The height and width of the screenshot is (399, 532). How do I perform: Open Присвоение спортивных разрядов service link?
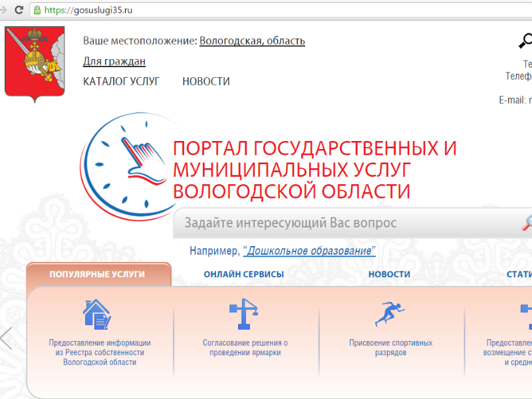pyautogui.click(x=390, y=348)
